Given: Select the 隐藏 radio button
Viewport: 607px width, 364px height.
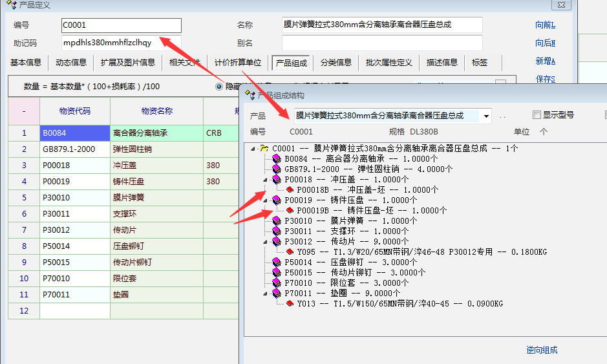Looking at the screenshot, I should 219,86.
